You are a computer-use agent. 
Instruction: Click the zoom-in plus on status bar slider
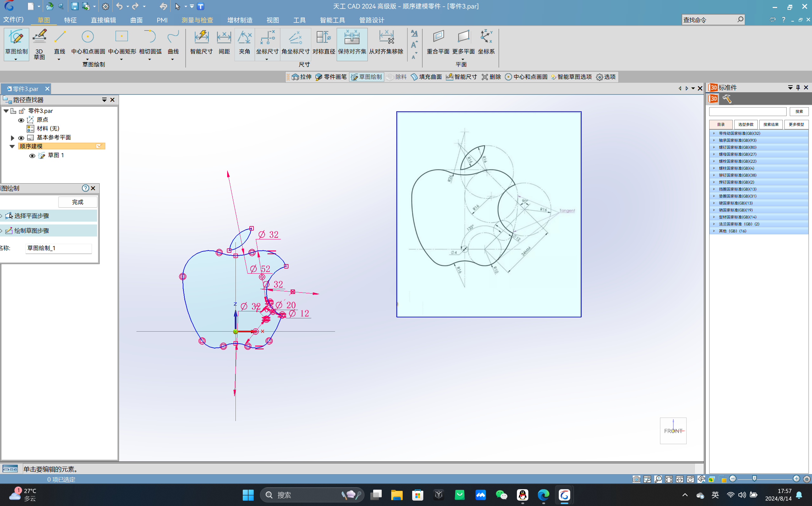tap(796, 479)
